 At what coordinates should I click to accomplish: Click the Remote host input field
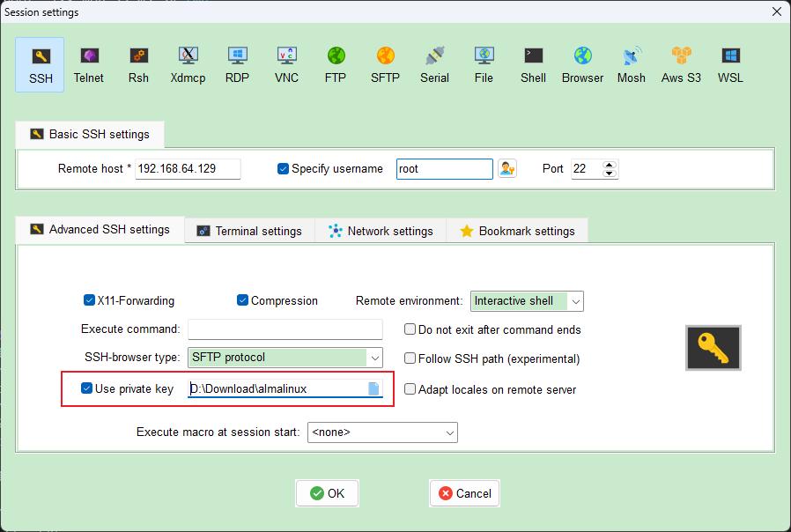(188, 168)
